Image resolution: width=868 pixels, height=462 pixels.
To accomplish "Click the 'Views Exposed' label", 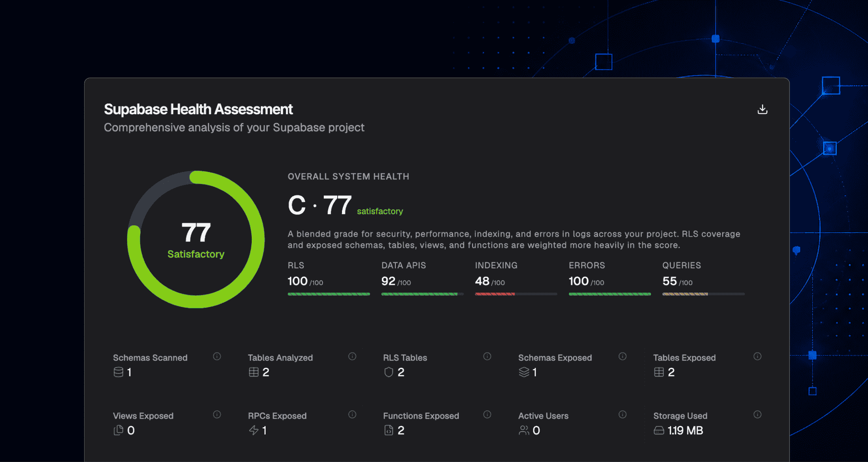I will (x=143, y=416).
